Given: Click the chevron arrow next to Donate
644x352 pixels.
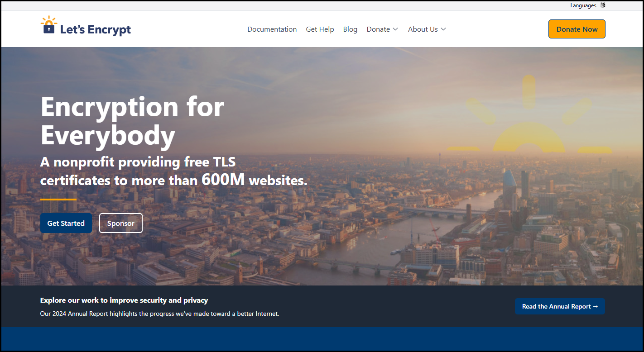Looking at the screenshot, I should click(x=395, y=29).
